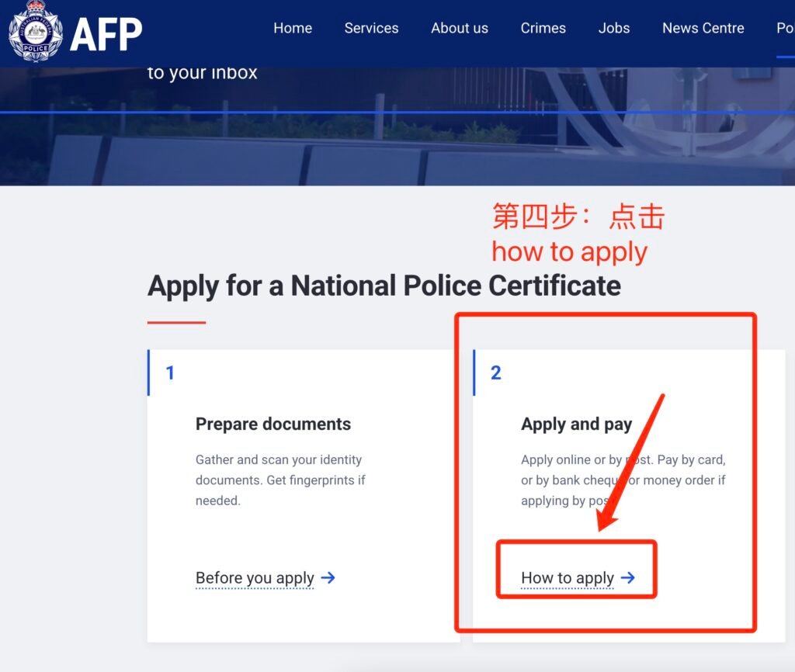Click the step number 1 label
795x672 pixels.
click(170, 372)
